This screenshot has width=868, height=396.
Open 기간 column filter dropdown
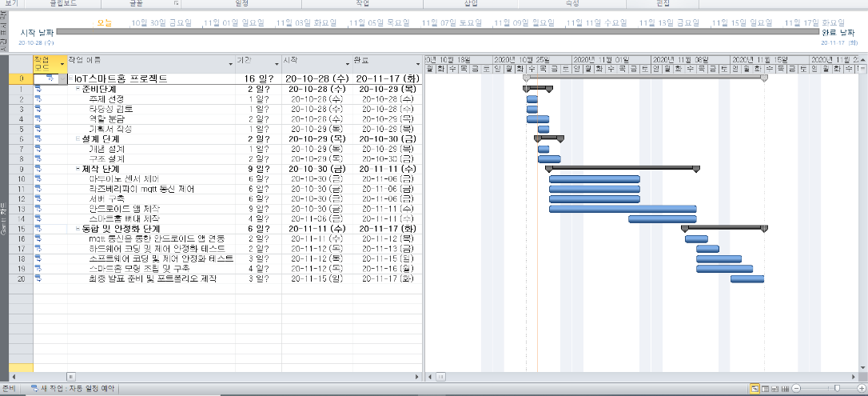point(277,64)
